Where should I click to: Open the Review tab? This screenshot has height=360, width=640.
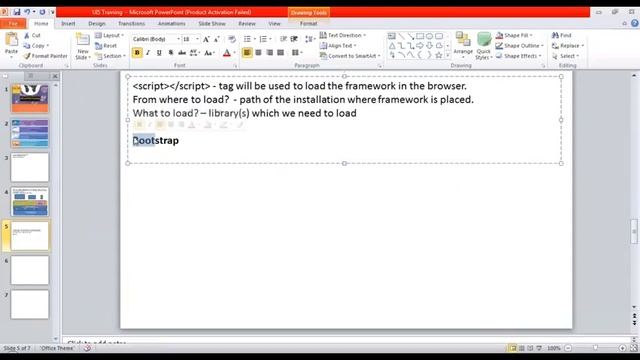point(247,24)
